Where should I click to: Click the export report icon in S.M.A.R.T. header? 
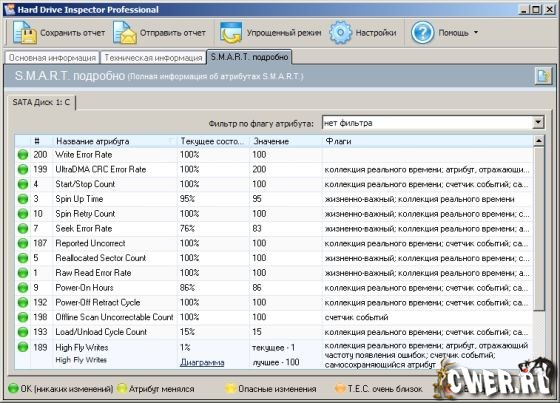[543, 76]
